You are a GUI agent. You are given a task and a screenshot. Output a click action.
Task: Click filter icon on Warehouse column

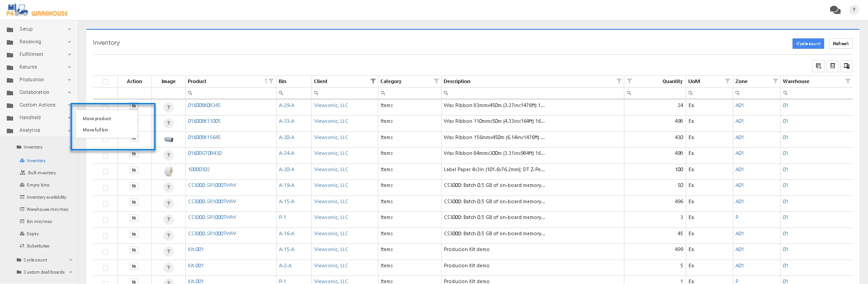click(848, 81)
